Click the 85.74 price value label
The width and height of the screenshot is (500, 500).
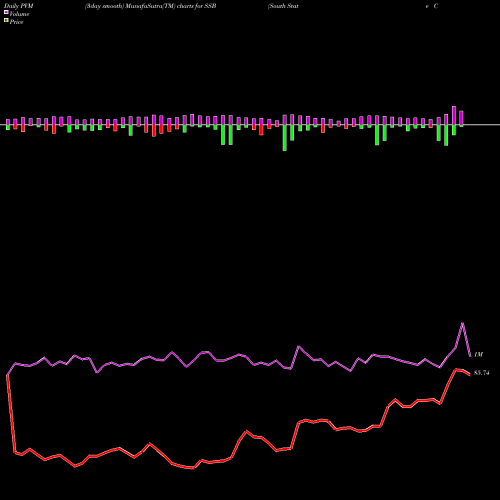(x=481, y=373)
